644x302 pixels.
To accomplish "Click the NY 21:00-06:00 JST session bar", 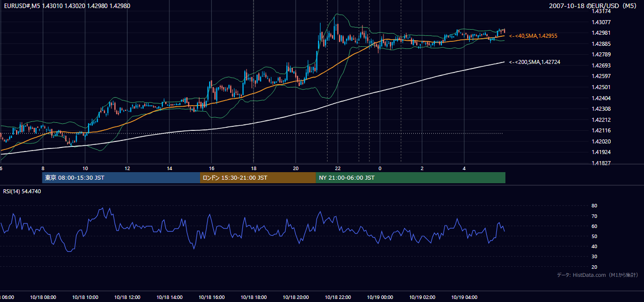I will coord(411,178).
